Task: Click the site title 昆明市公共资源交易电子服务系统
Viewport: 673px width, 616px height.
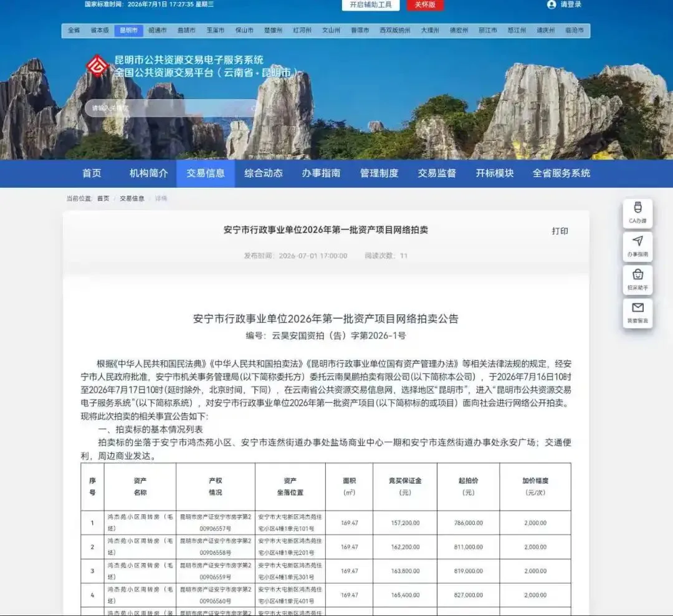Action: coord(189,60)
